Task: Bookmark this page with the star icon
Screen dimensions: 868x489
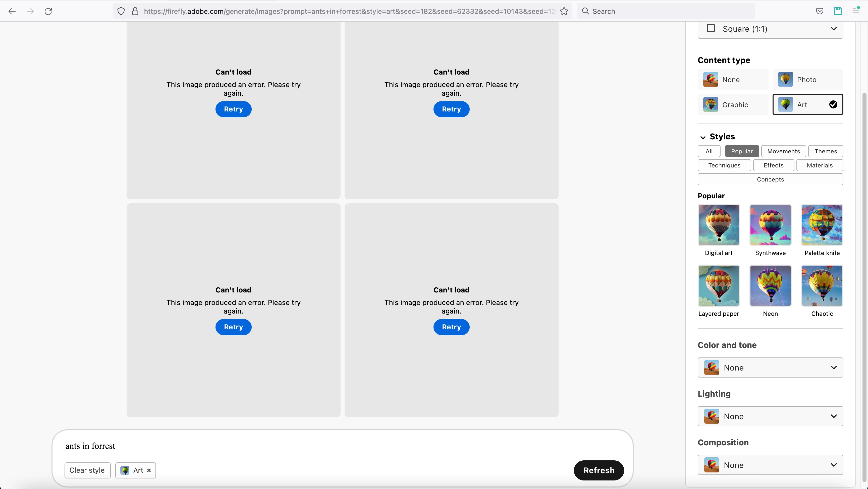Action: (x=564, y=12)
